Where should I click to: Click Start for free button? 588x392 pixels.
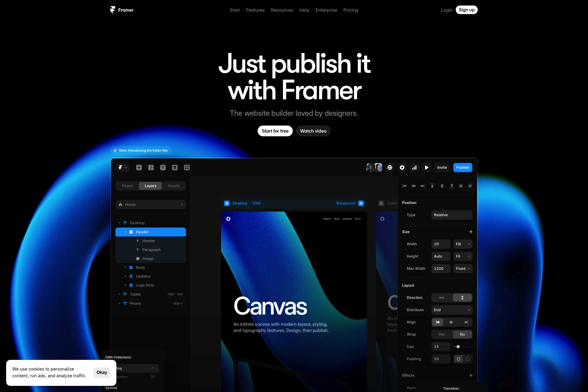tap(275, 131)
